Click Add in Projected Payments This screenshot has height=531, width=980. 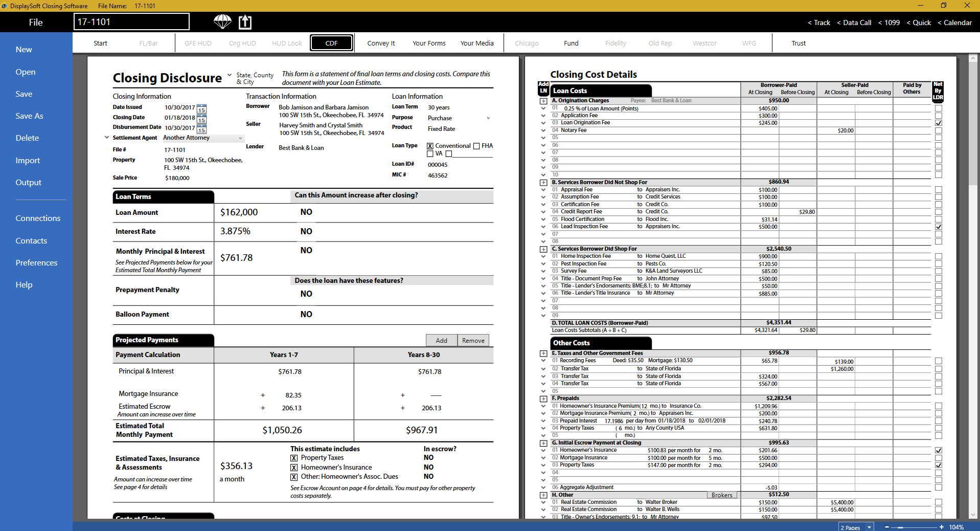[x=442, y=341]
